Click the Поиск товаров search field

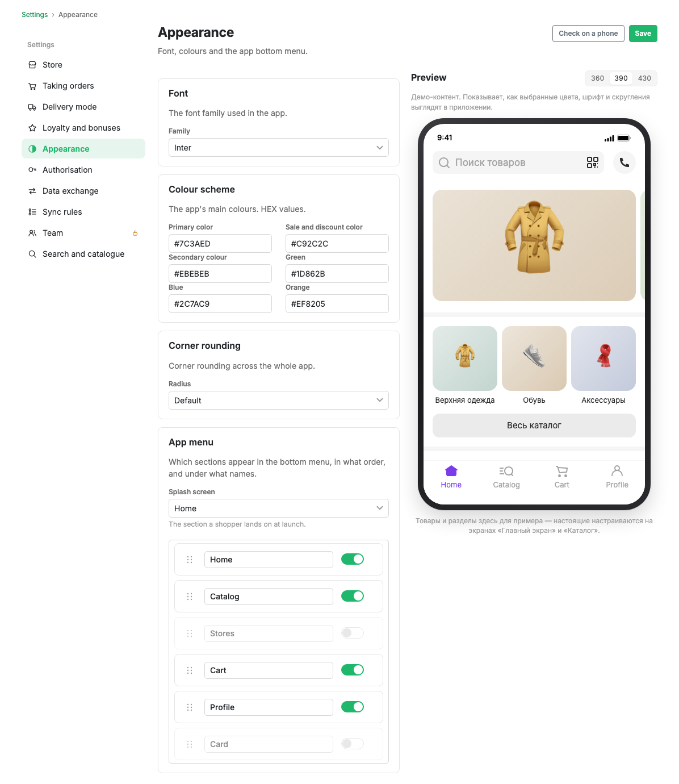click(518, 162)
